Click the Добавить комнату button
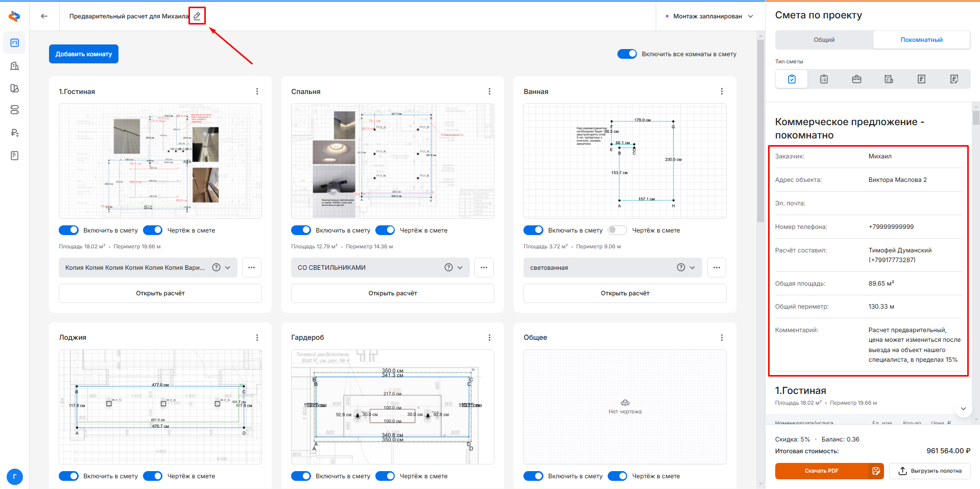Image resolution: width=980 pixels, height=489 pixels. coord(84,54)
